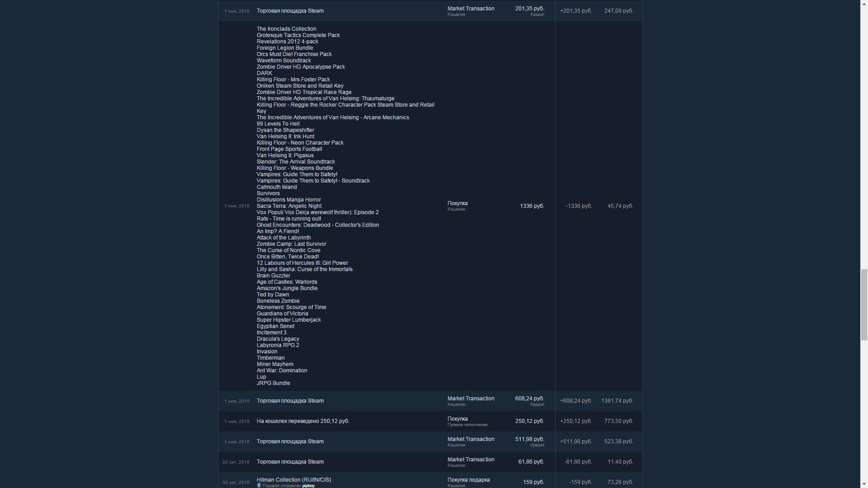Click 'Rats - Time is running out!' entry
Image resolution: width=868 pixels, height=488 pixels.
289,219
